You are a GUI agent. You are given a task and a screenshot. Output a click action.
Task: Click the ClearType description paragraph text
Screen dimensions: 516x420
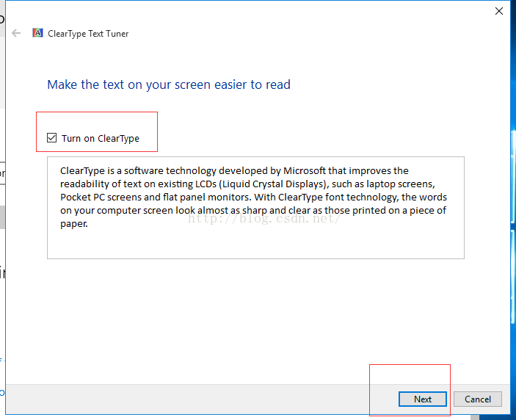click(253, 197)
